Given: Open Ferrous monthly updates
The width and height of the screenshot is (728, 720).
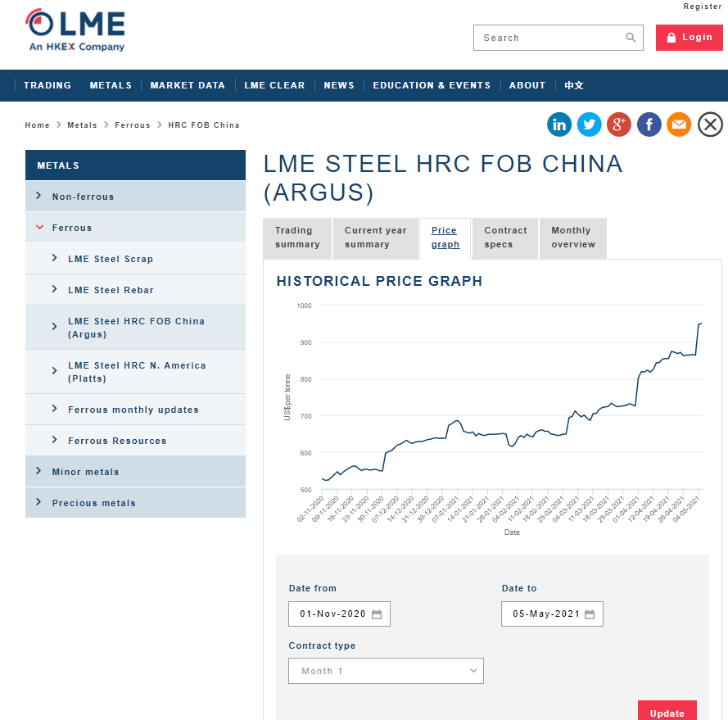Looking at the screenshot, I should [x=135, y=410].
